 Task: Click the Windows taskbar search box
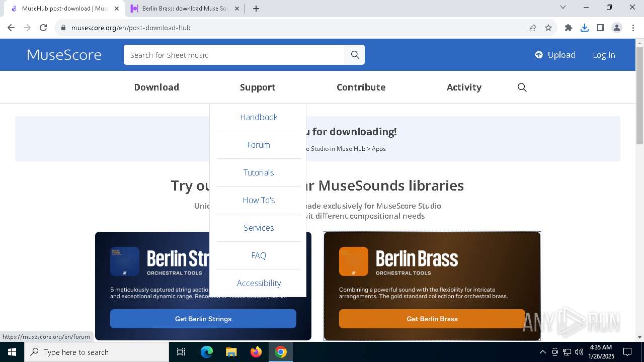click(x=97, y=352)
